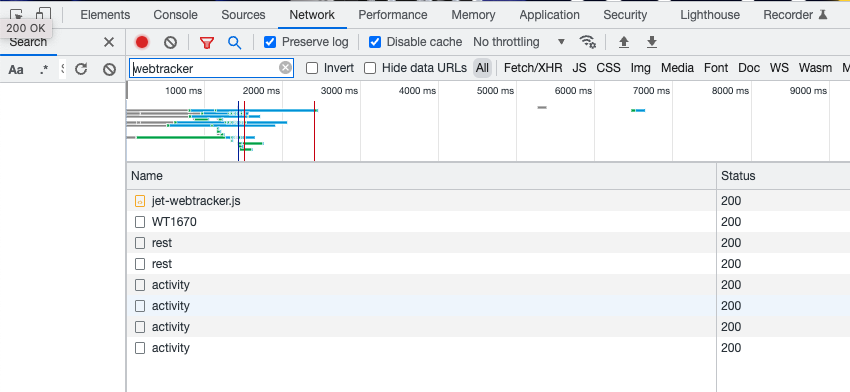Toggle Disable cache checkbox
The height and width of the screenshot is (392, 850).
(x=375, y=42)
